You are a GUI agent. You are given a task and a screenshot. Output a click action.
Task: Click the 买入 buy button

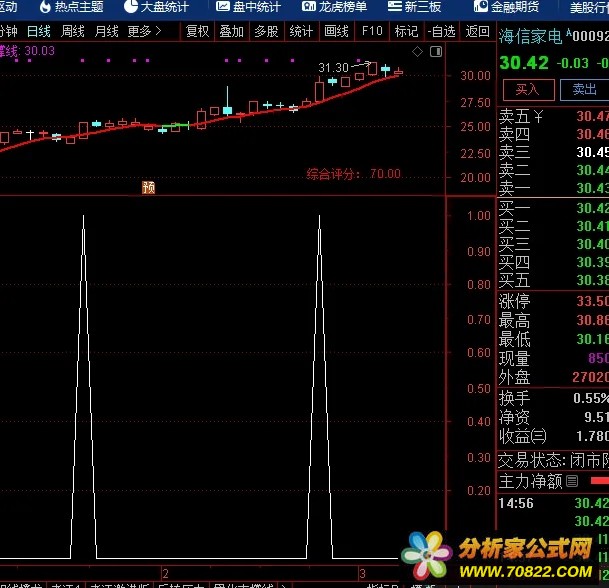[528, 90]
